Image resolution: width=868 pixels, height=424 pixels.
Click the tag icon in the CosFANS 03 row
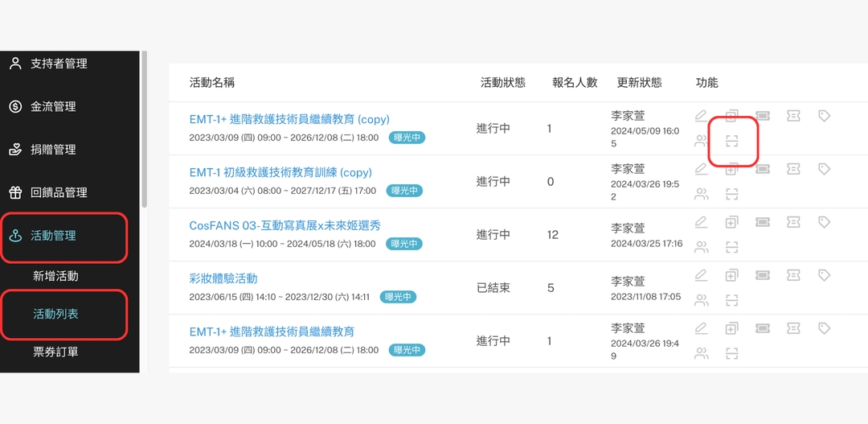point(824,222)
